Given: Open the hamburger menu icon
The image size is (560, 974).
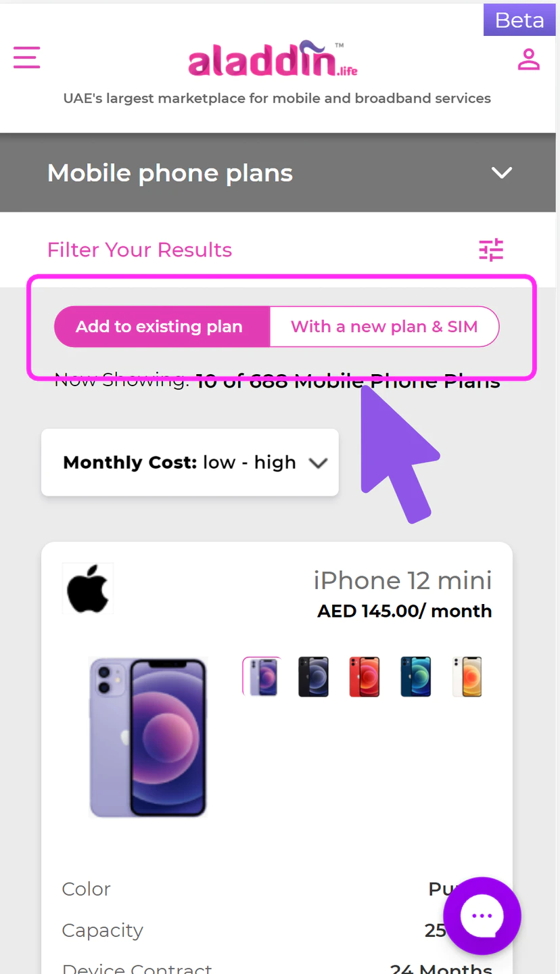Looking at the screenshot, I should (x=27, y=57).
